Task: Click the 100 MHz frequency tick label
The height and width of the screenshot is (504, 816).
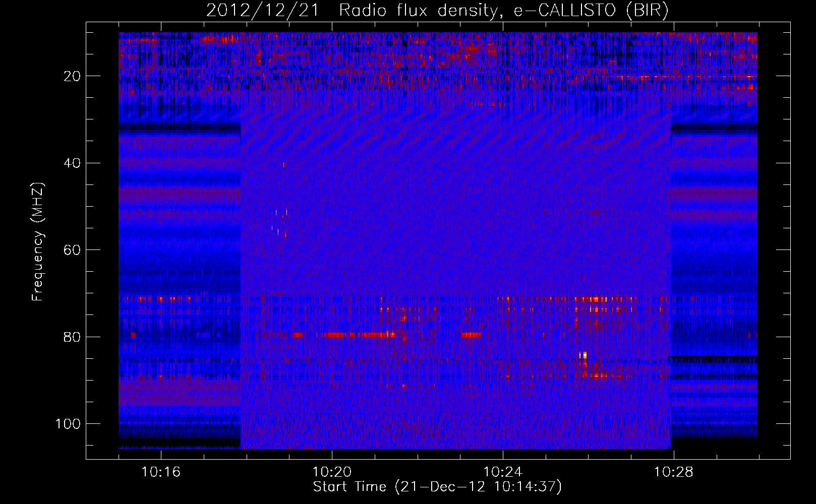Action: [x=68, y=424]
